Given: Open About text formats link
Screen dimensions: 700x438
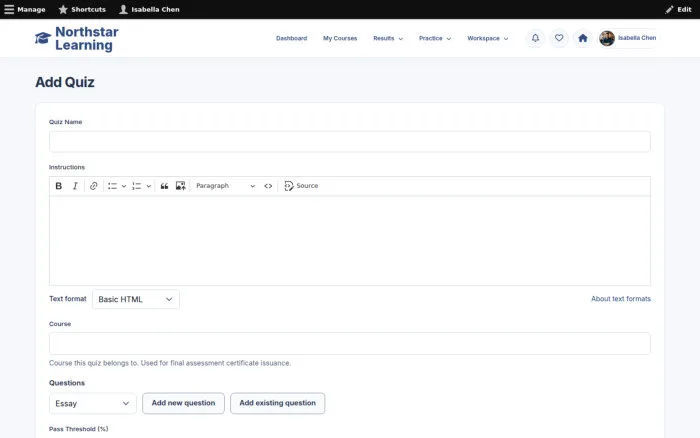Looking at the screenshot, I should 621,299.
